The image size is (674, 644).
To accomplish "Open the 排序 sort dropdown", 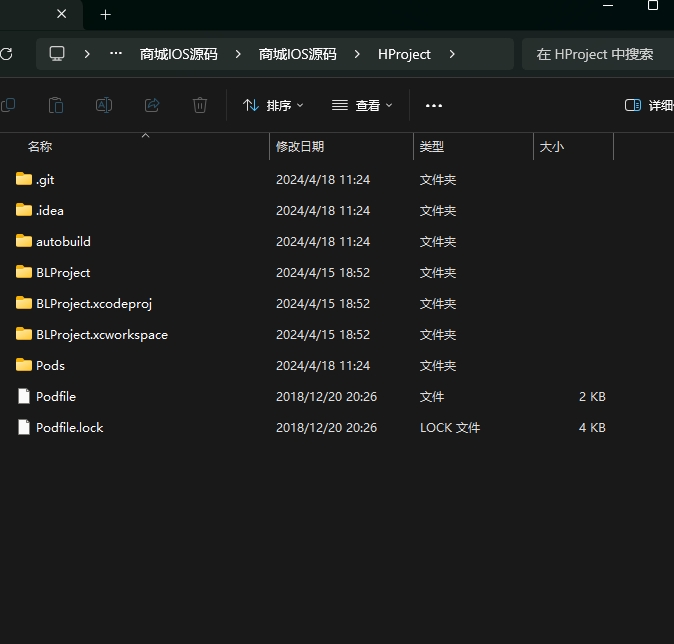I will click(x=273, y=105).
